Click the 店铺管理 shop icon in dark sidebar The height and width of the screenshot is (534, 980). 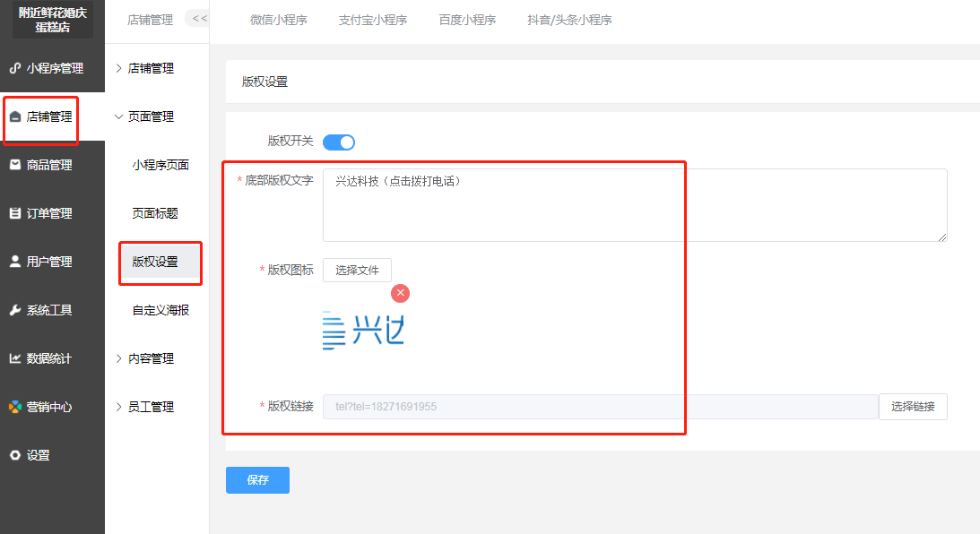click(x=15, y=116)
